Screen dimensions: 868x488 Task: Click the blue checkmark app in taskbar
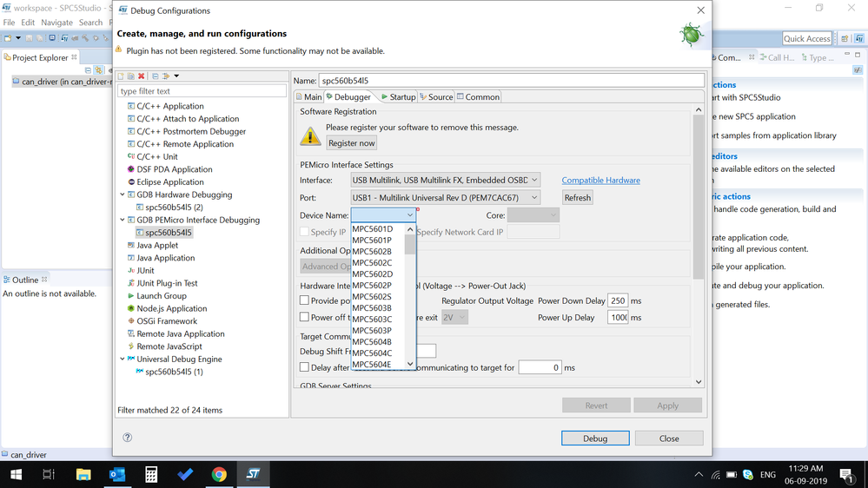click(185, 474)
